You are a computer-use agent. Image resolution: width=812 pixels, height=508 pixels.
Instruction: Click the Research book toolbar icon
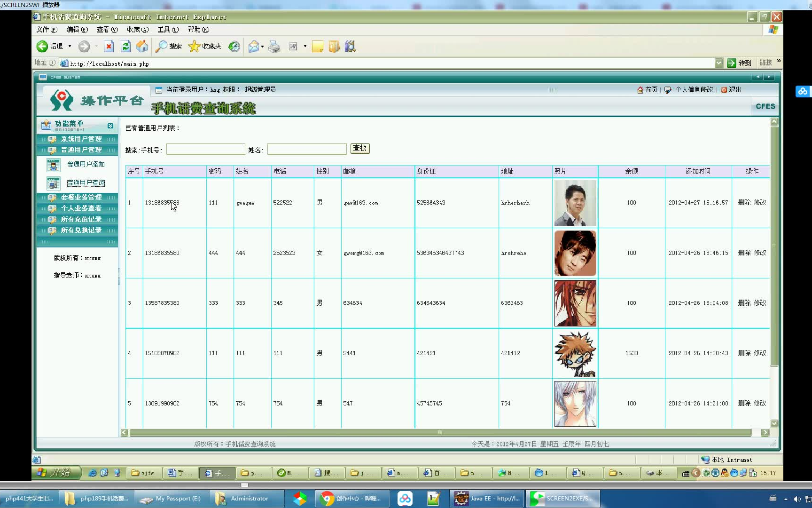(x=334, y=46)
